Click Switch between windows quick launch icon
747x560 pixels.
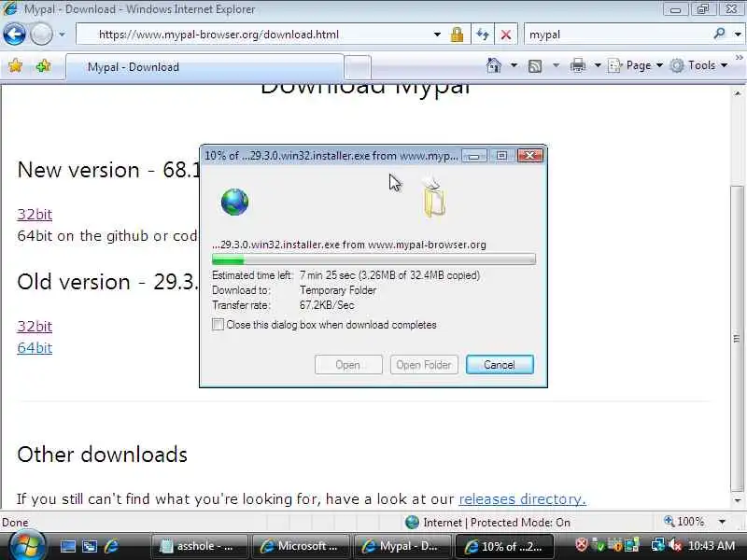click(90, 546)
